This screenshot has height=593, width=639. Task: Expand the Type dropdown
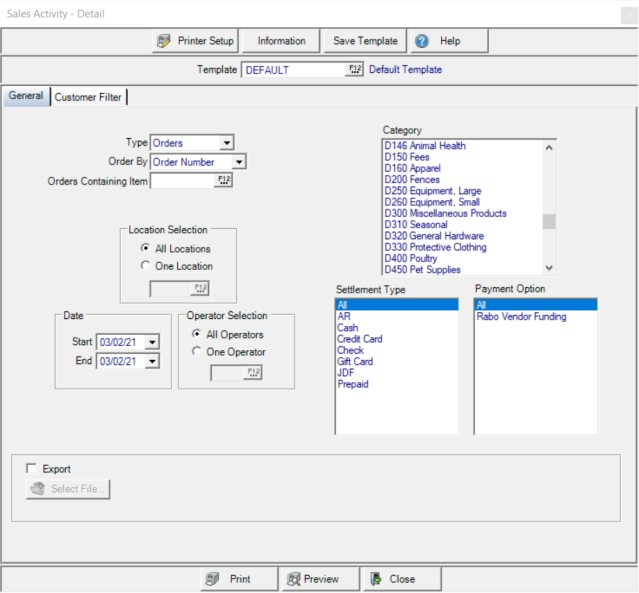click(x=227, y=143)
